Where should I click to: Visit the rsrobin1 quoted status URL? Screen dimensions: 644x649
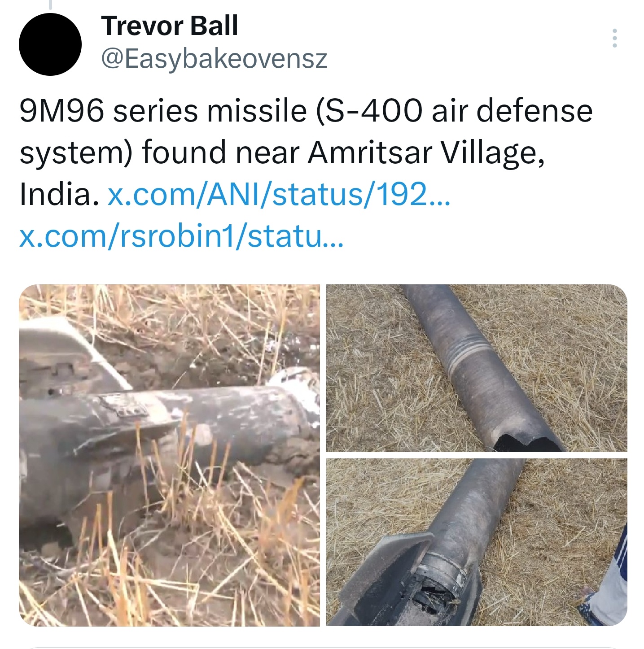181,236
